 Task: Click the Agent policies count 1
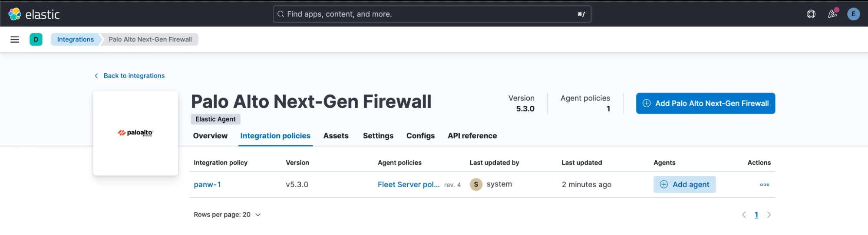point(608,109)
